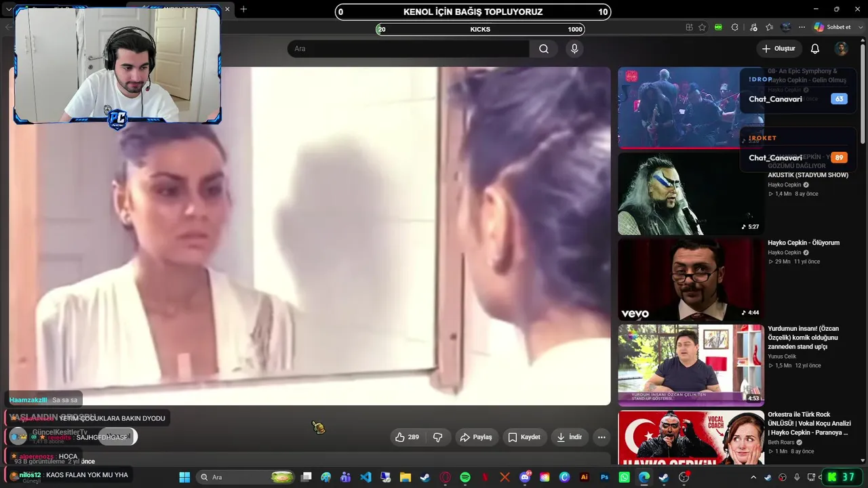
Task: Open the Windows Start menu
Action: (184, 477)
